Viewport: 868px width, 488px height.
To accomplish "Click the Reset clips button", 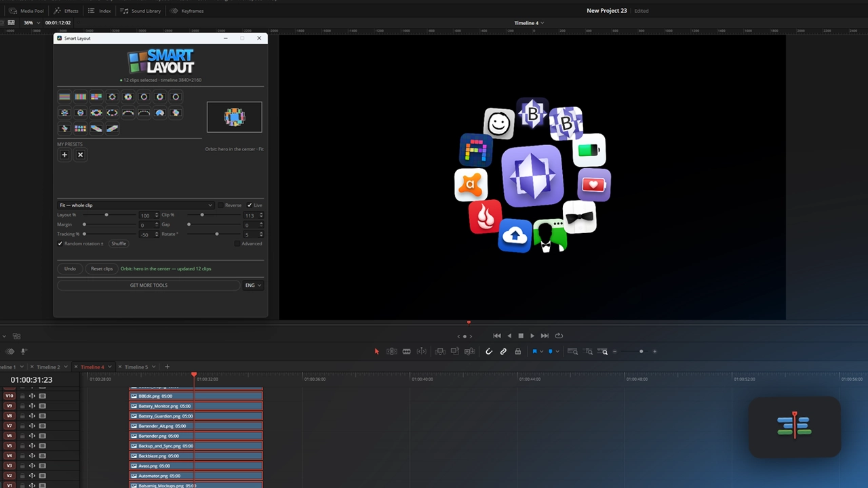I will click(x=102, y=269).
